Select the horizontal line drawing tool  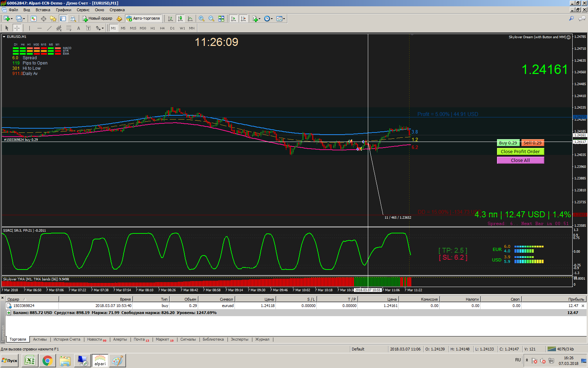coord(39,28)
